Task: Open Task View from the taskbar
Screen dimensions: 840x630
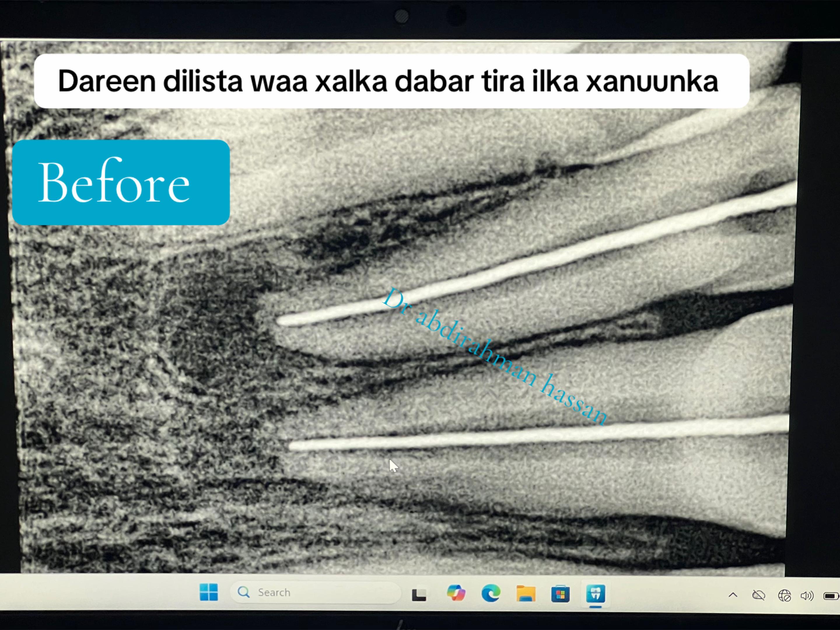Action: (419, 594)
